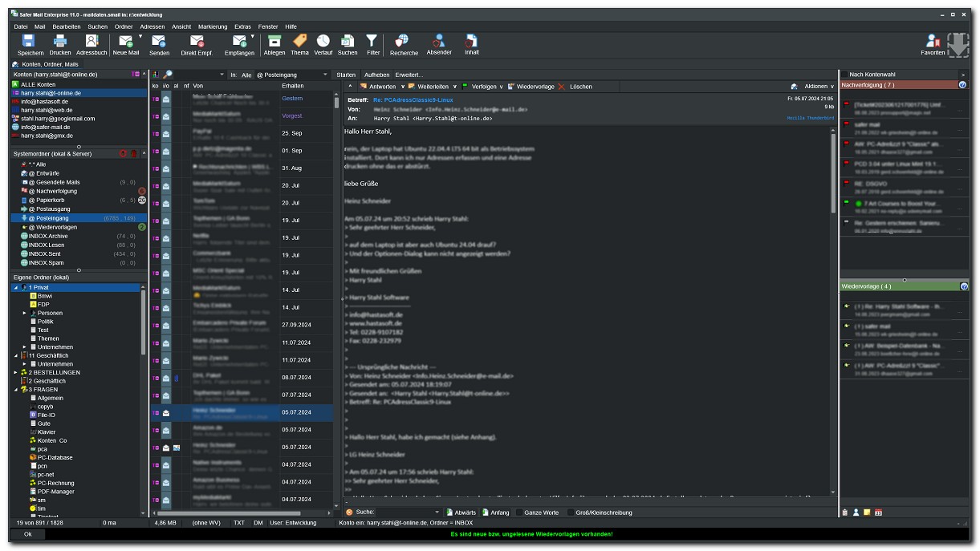Toggle the Groß/Kleinschreibung checkbox
The width and height of the screenshot is (980, 551).
pos(571,513)
